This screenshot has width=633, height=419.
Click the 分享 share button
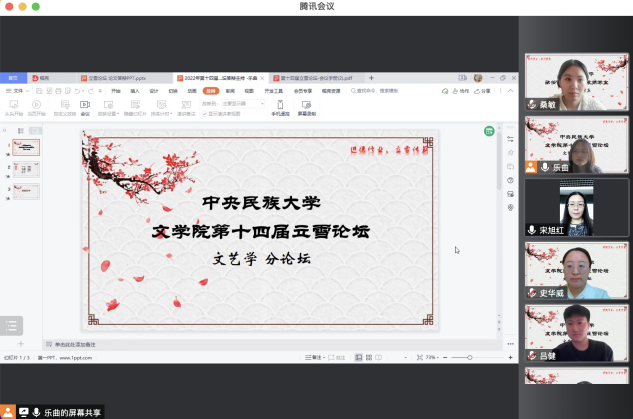(x=483, y=90)
